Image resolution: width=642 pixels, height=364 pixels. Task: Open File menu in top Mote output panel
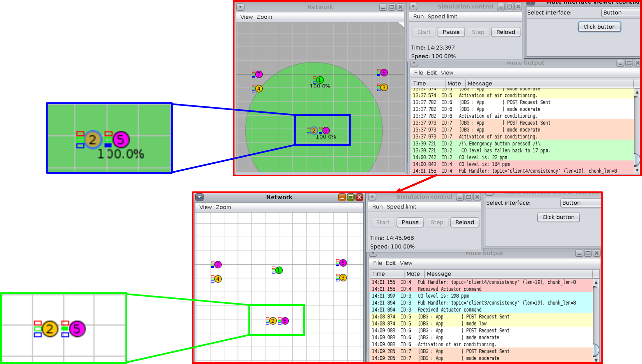[x=418, y=72]
